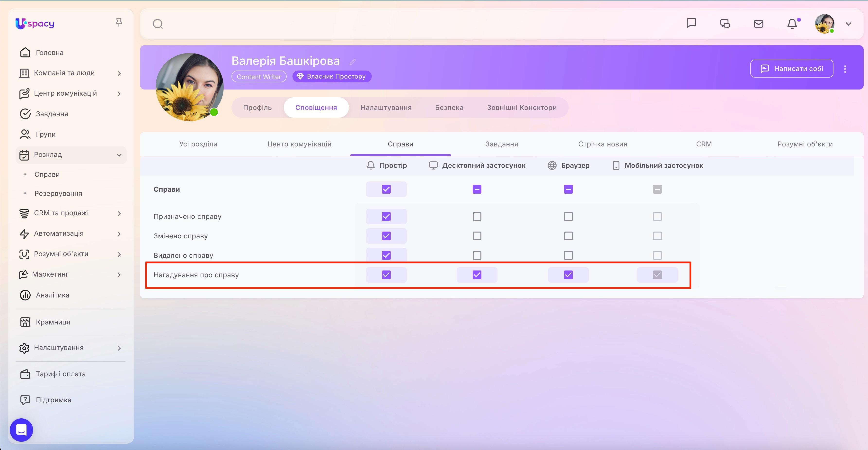Click the Написати собі button
The height and width of the screenshot is (450, 868).
tap(791, 68)
